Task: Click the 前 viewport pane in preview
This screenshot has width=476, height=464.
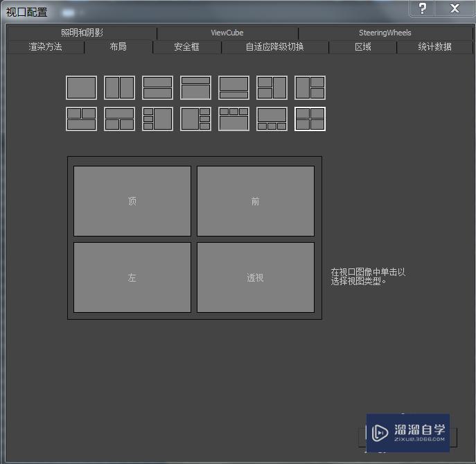Action: (255, 201)
